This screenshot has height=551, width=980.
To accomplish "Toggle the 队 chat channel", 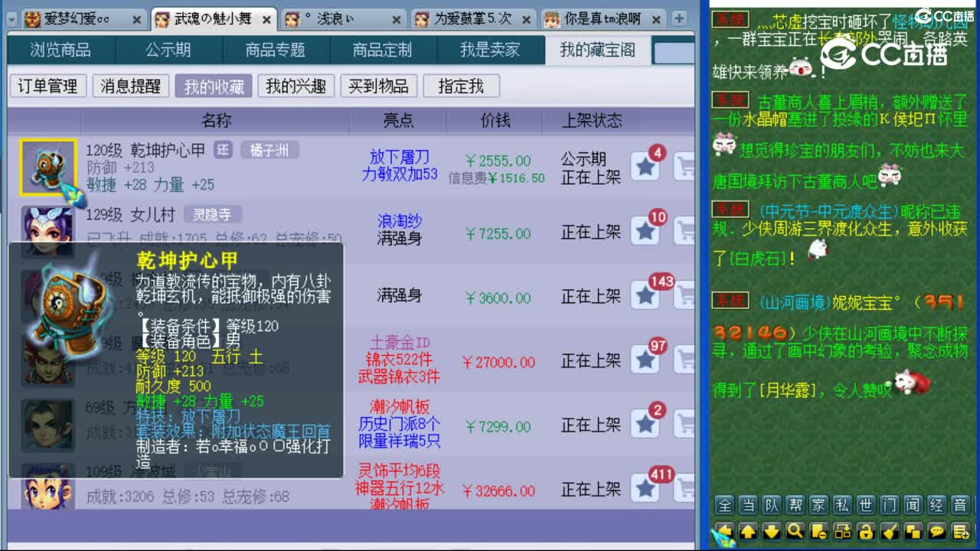I will pyautogui.click(x=772, y=504).
